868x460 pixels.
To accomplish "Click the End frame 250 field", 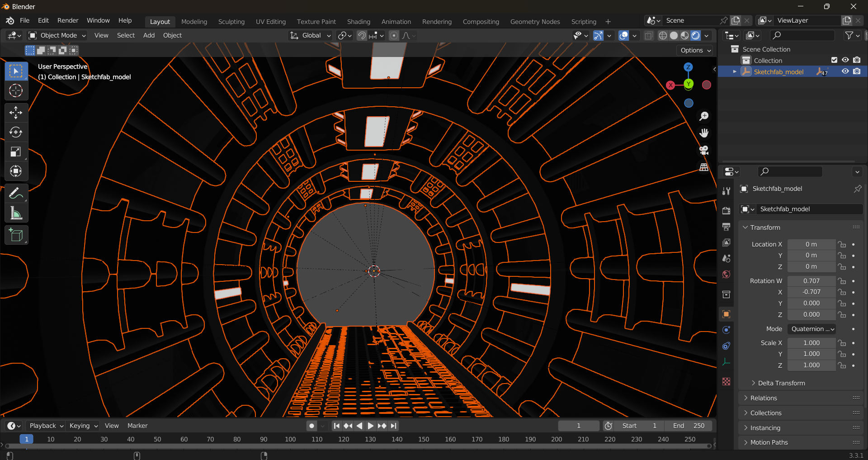I will pyautogui.click(x=689, y=426).
